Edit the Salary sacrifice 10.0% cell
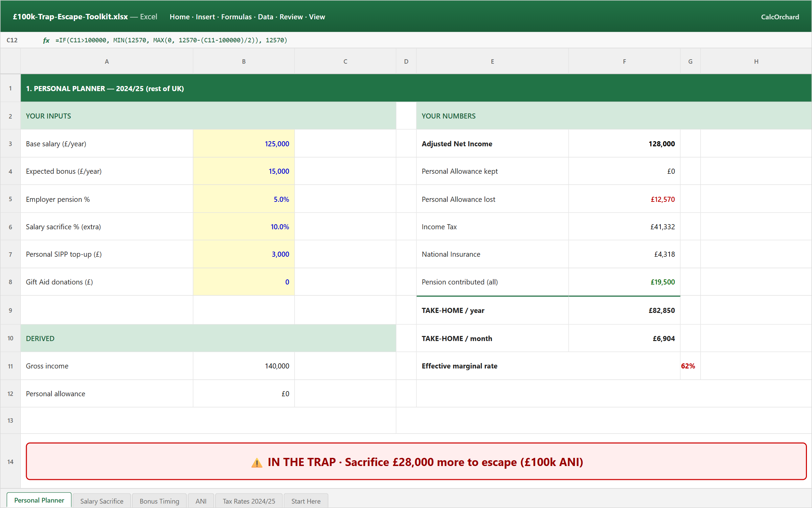The height and width of the screenshot is (508, 812). pos(244,227)
